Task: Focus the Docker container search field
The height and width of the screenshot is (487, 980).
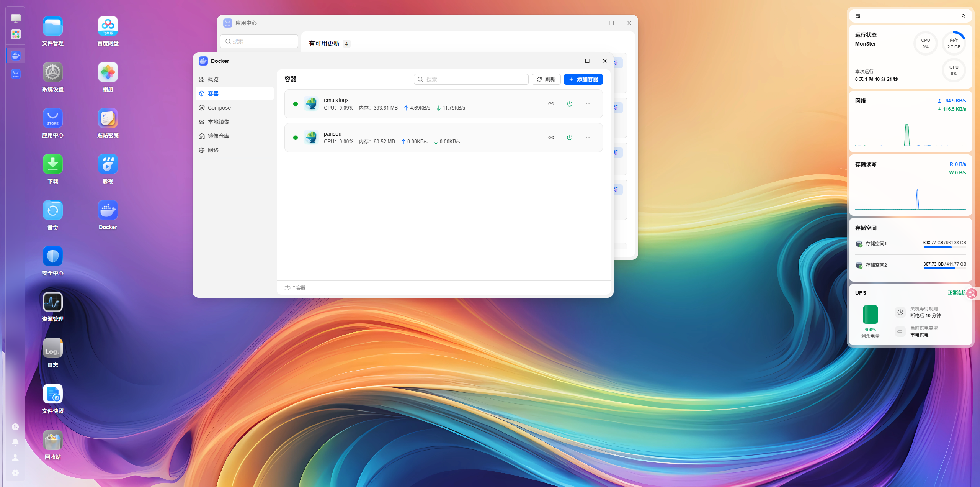Action: pyautogui.click(x=471, y=79)
